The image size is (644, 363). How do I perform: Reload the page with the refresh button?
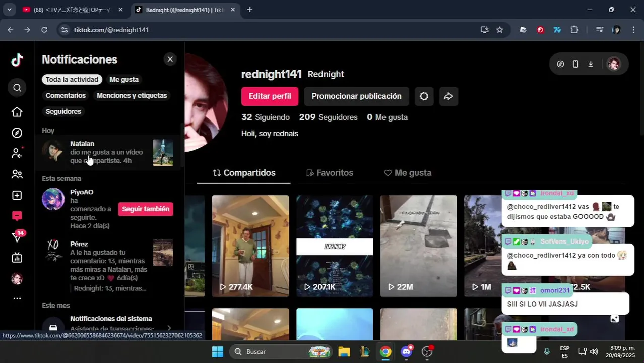pos(44,30)
